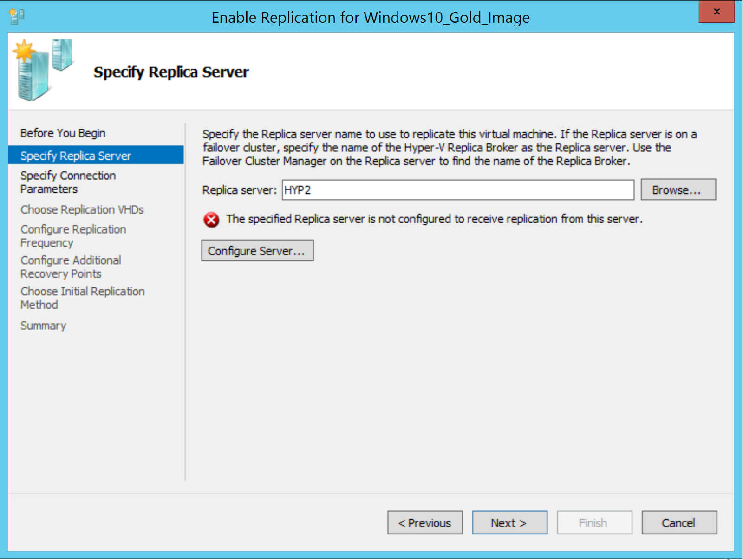Close the Enable Replication wizard window

coord(717,12)
